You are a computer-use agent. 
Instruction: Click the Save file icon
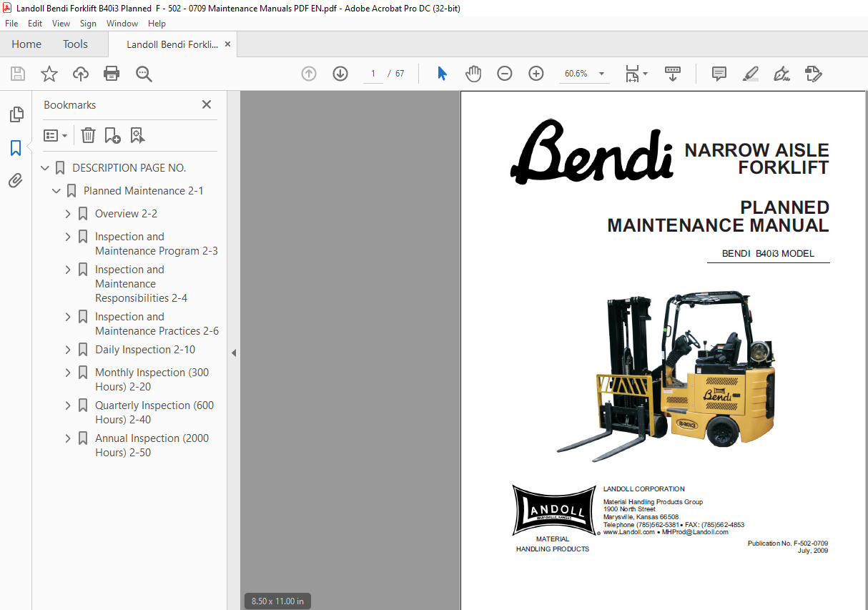click(18, 74)
